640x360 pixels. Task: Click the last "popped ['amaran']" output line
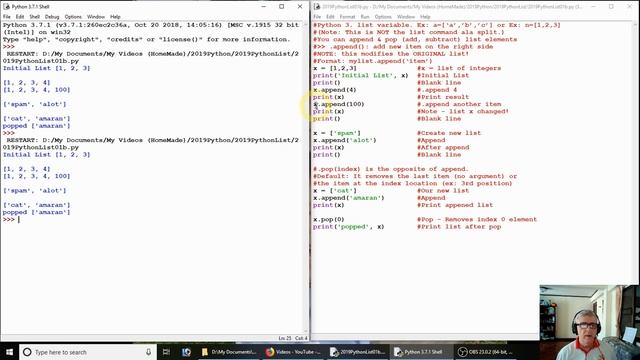tap(36, 212)
